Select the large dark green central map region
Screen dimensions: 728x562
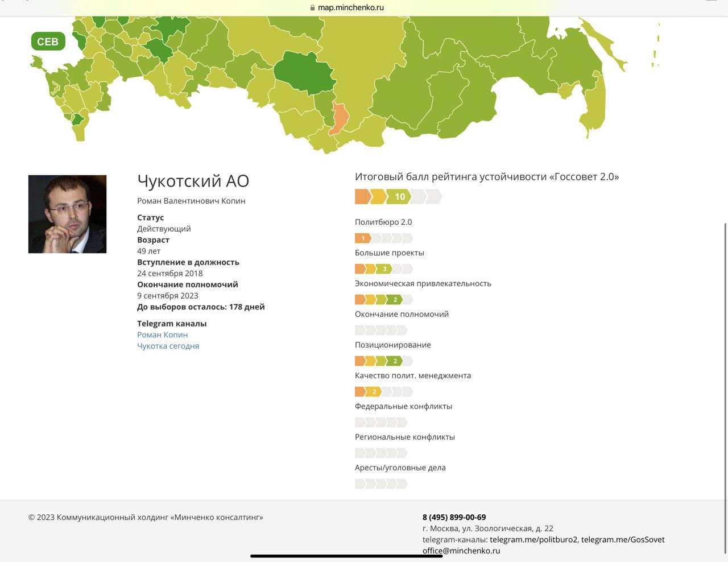pyautogui.click(x=303, y=72)
